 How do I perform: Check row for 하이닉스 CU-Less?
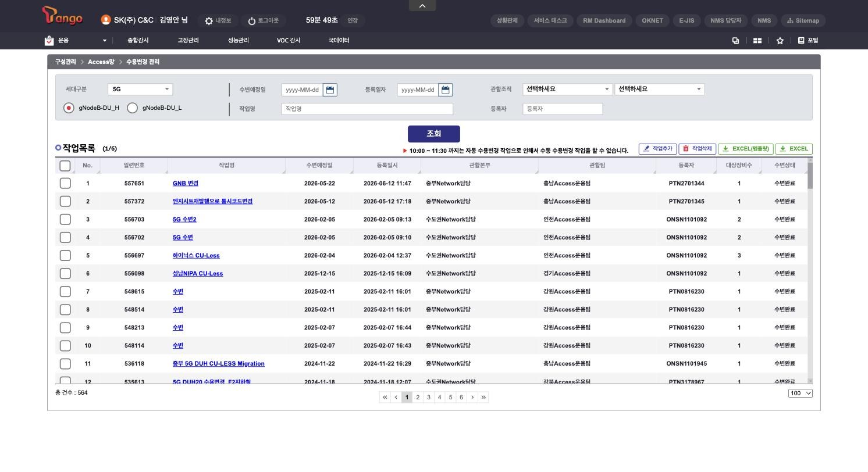[x=65, y=255]
